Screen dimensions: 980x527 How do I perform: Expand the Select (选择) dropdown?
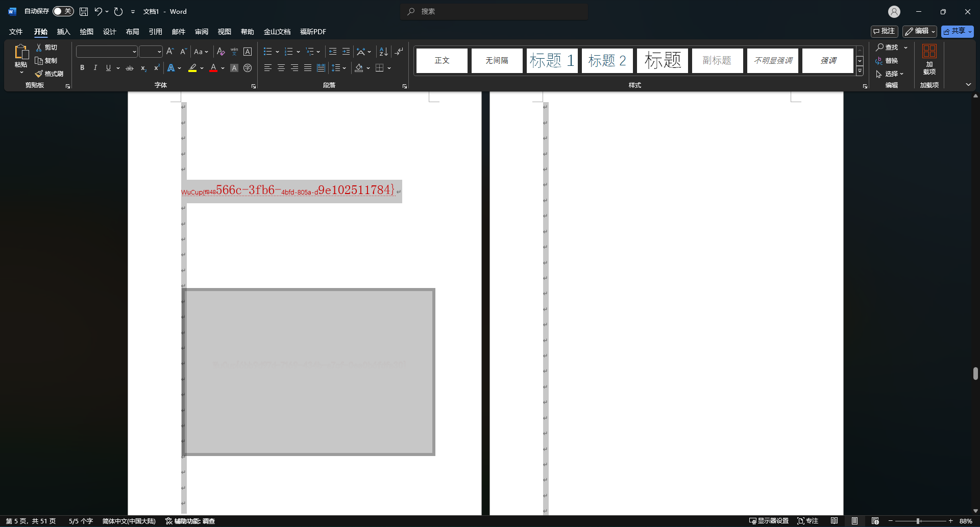point(890,74)
